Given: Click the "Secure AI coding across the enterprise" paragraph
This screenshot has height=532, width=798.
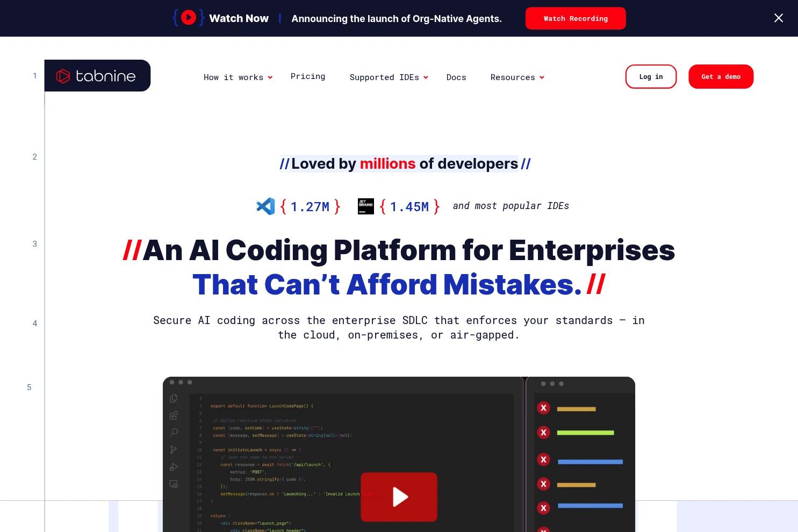Looking at the screenshot, I should [399, 327].
